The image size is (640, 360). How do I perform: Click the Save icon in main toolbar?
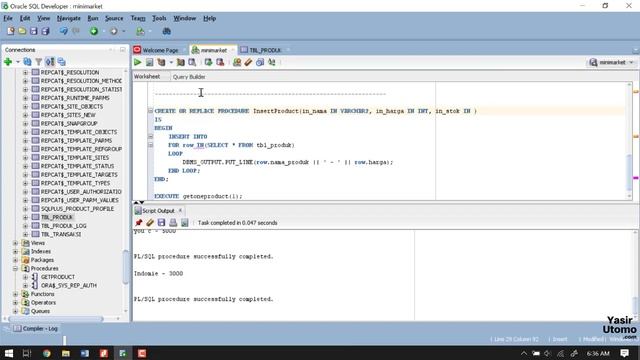[33, 31]
